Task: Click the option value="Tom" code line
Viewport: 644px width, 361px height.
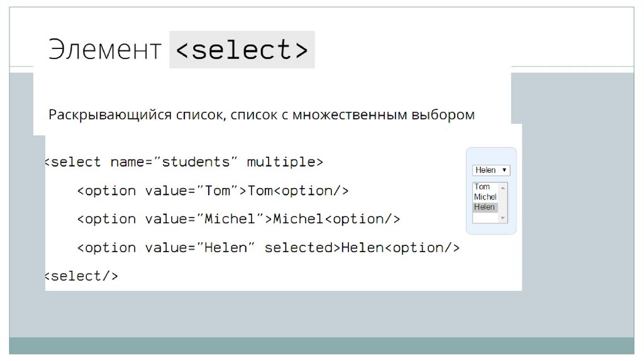Action: point(213,191)
